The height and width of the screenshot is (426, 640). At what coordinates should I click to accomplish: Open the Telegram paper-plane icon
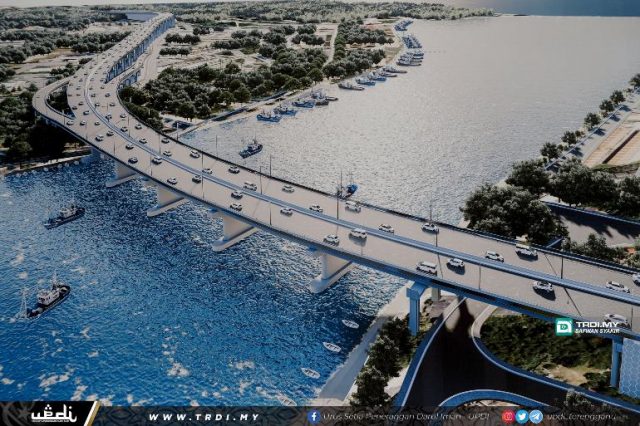point(536,416)
